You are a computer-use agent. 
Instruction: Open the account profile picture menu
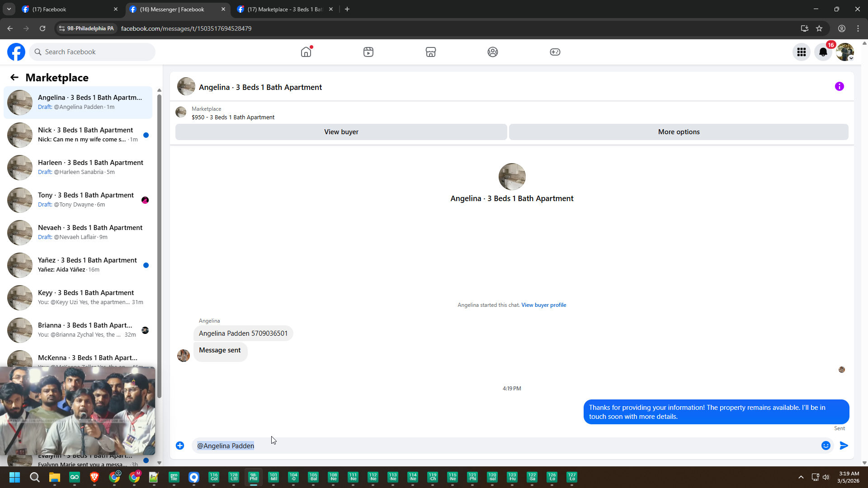click(x=845, y=52)
